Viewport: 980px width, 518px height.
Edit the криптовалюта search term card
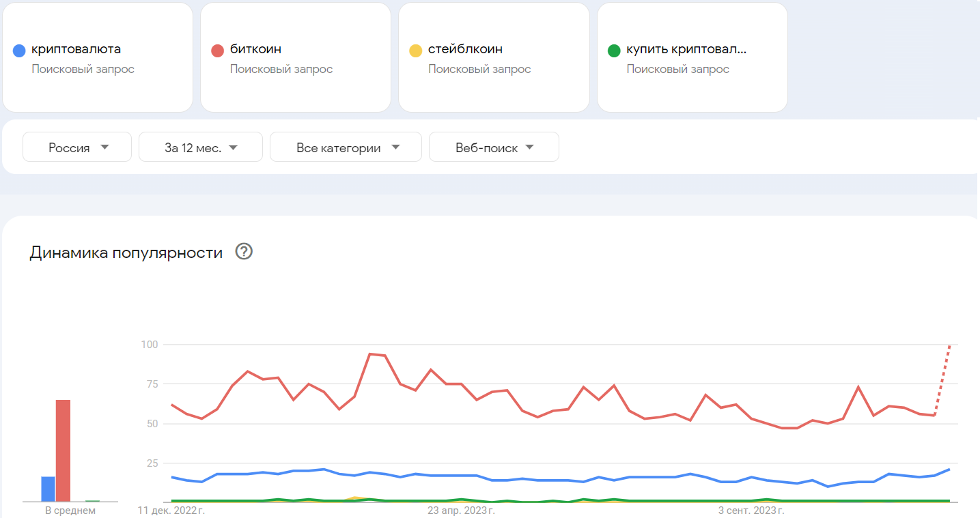(x=98, y=57)
